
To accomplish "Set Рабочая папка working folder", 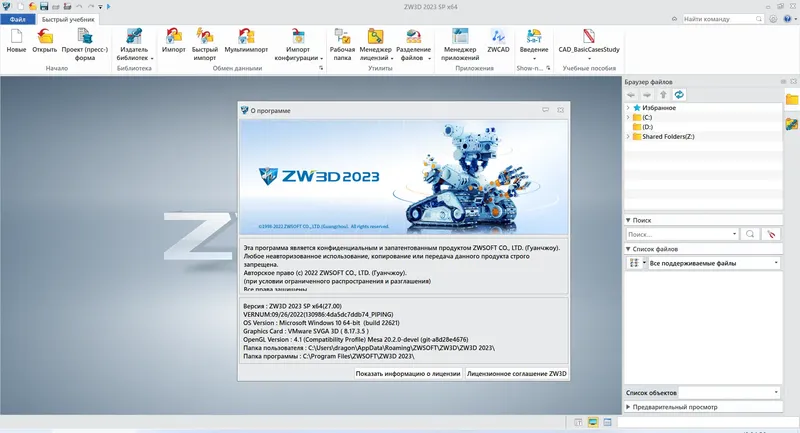I will click(342, 45).
